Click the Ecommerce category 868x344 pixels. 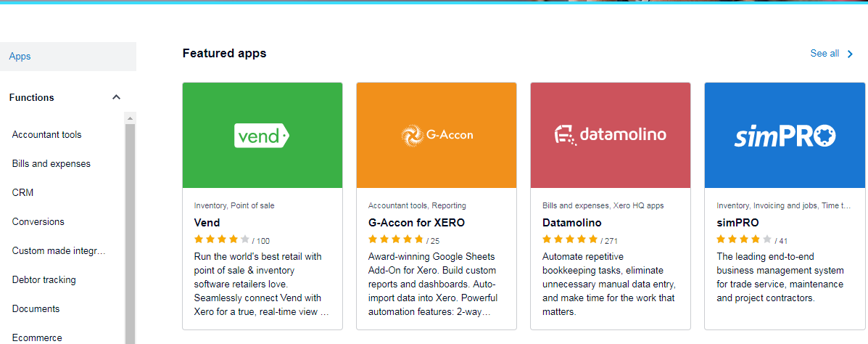37,337
